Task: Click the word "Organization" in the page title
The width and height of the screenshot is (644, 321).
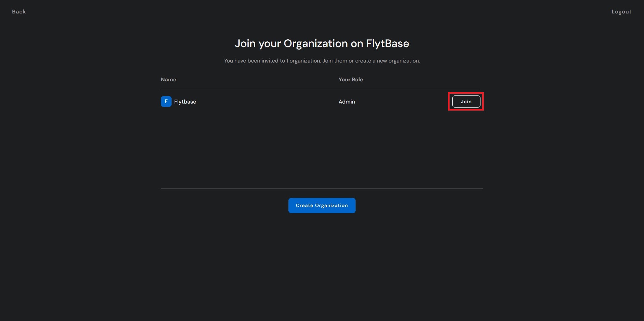Action: pos(315,44)
